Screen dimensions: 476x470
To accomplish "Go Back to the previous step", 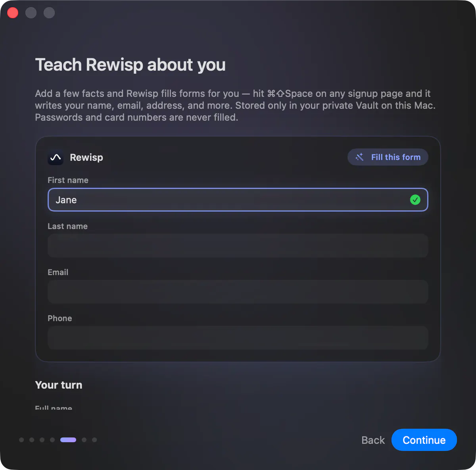I will point(373,440).
